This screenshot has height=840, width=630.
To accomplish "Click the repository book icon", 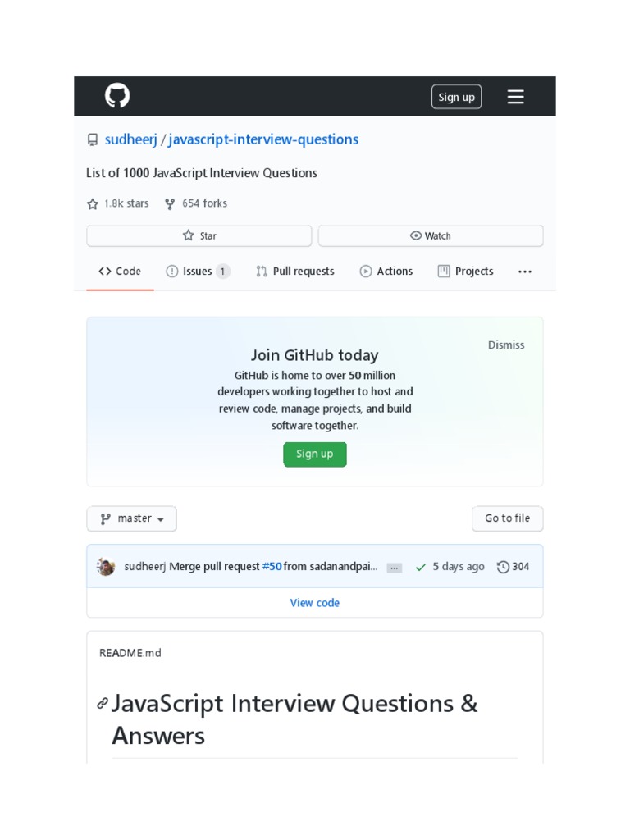I will [x=93, y=140].
